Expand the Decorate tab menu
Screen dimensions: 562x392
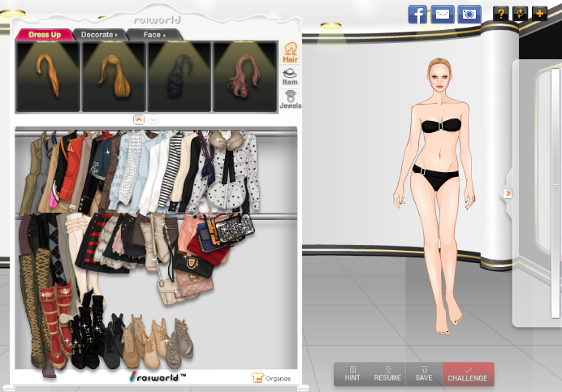tap(98, 35)
